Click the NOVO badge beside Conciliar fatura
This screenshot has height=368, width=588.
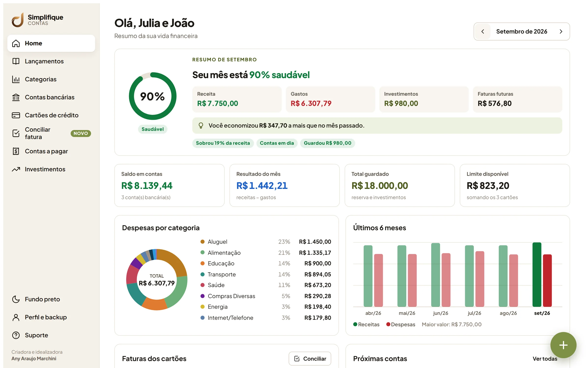pos(81,133)
